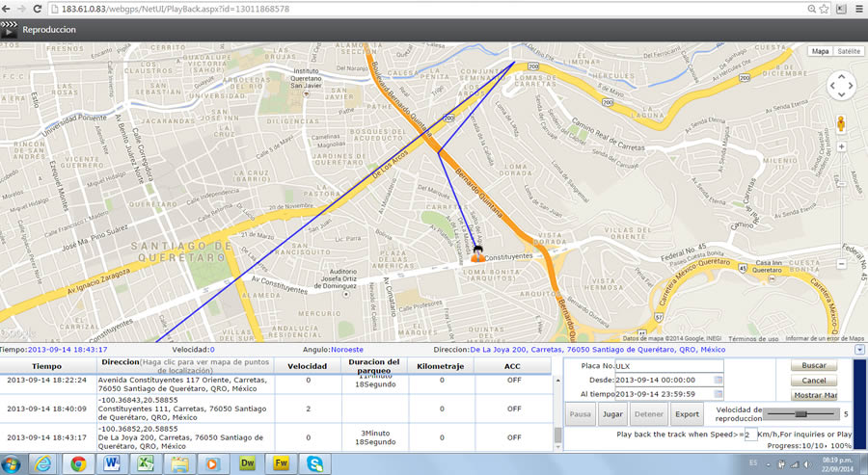Click the browser extension icon beside star
The width and height of the screenshot is (868, 475).
pos(841,9)
